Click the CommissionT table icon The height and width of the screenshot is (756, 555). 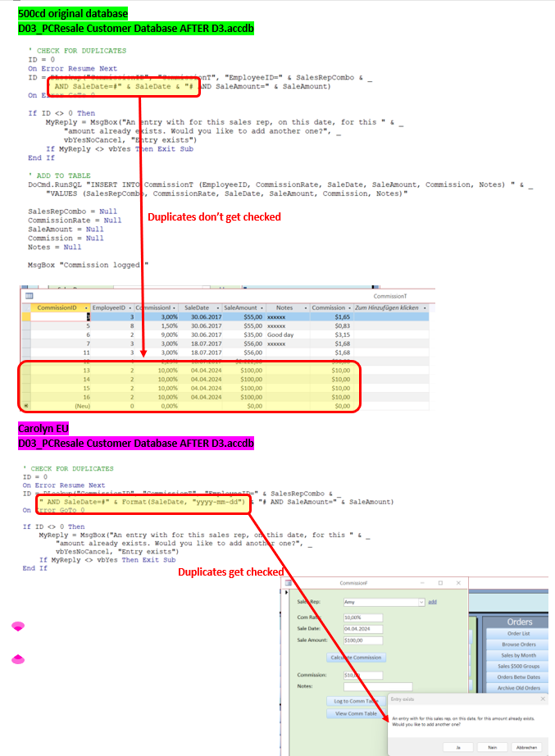pyautogui.click(x=29, y=295)
